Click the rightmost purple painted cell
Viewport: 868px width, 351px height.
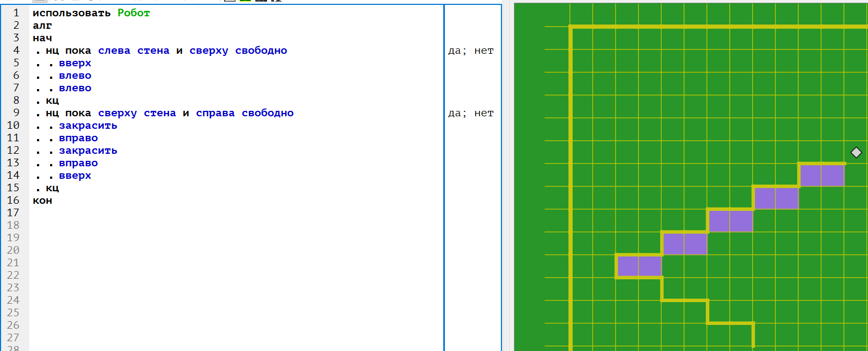tap(833, 175)
